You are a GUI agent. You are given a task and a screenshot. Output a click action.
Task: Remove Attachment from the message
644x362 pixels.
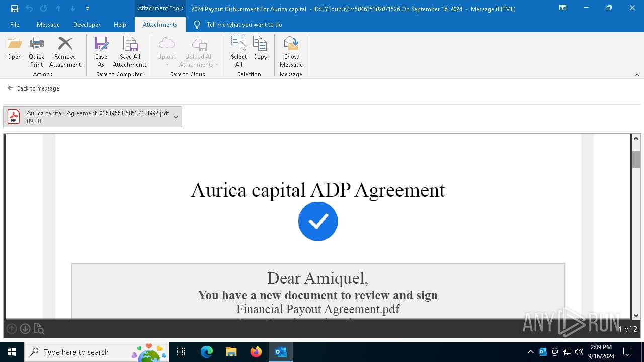(65, 52)
